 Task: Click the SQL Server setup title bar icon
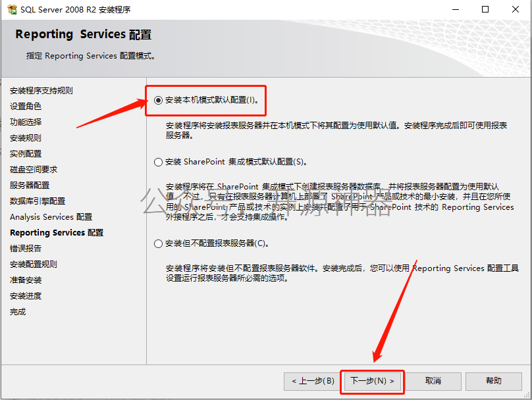pyautogui.click(x=12, y=9)
